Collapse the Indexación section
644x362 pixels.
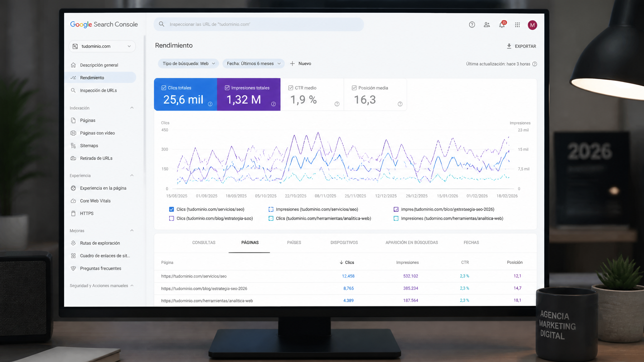point(132,108)
